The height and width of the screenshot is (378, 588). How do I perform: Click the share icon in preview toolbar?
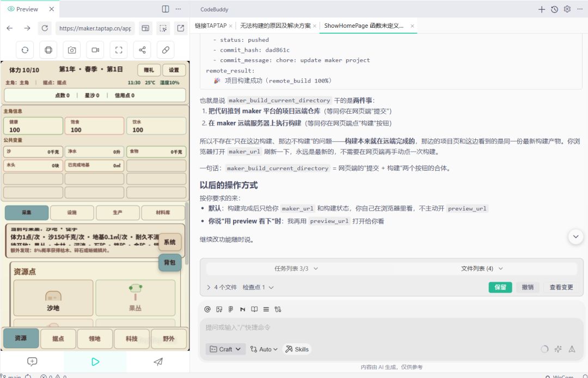[x=142, y=50]
